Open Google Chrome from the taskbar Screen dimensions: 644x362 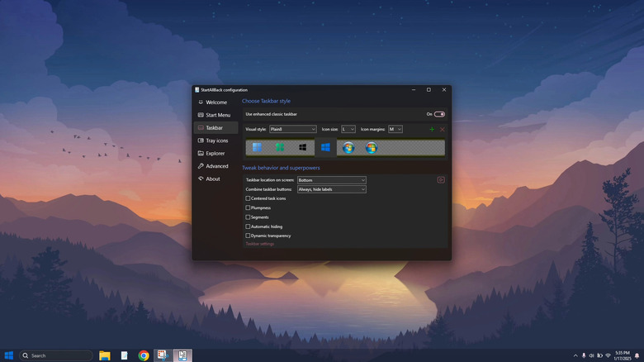pos(144,355)
